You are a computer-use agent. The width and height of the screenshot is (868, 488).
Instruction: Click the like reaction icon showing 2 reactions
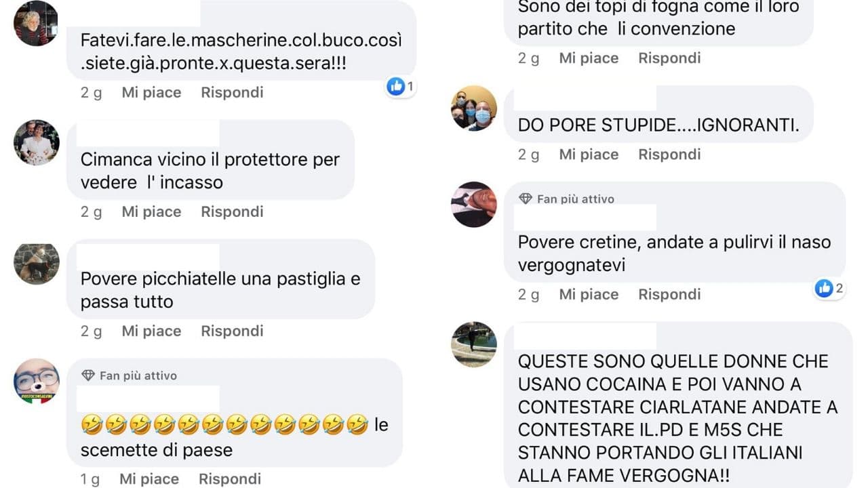coord(824,288)
